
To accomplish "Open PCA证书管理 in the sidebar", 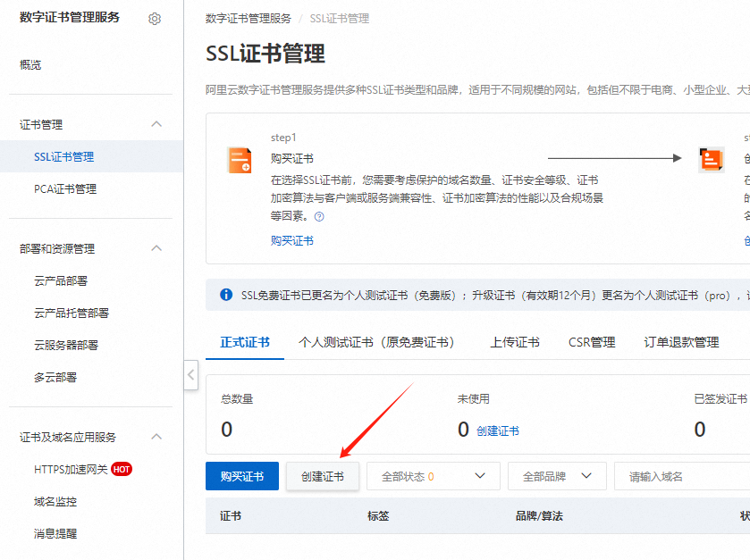I will (x=65, y=188).
